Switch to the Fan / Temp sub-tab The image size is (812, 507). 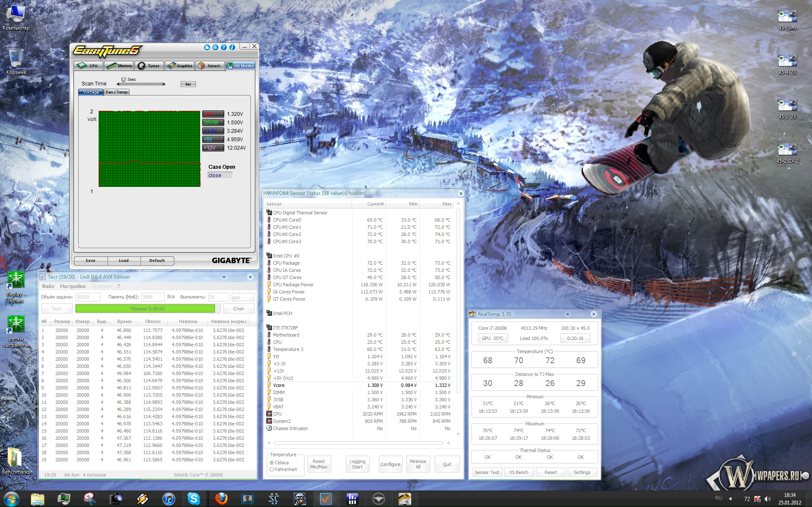[x=116, y=92]
